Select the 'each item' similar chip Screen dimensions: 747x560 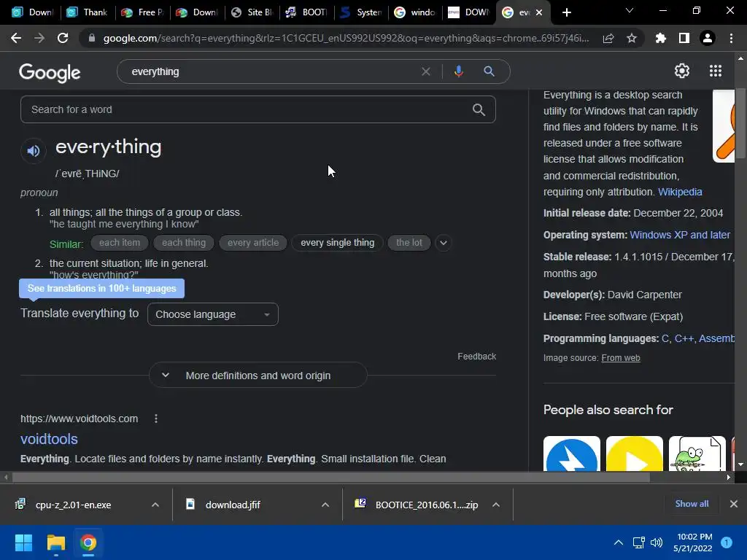pyautogui.click(x=120, y=243)
